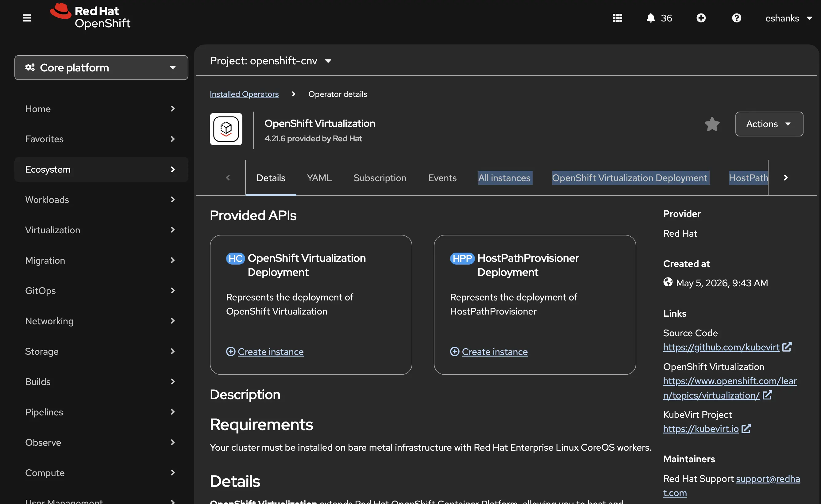The height and width of the screenshot is (504, 821).
Task: Open the hamburger navigation menu
Action: pyautogui.click(x=27, y=18)
